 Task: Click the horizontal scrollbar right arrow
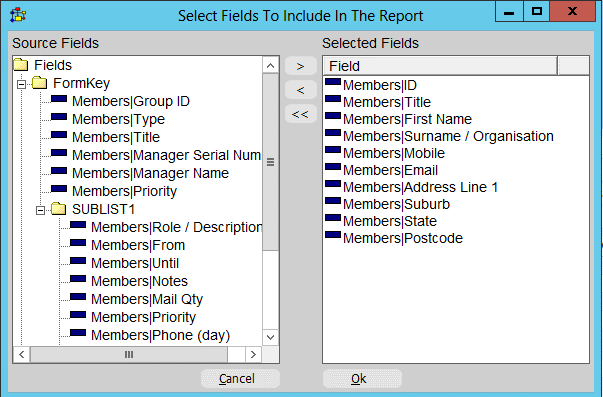(253, 354)
